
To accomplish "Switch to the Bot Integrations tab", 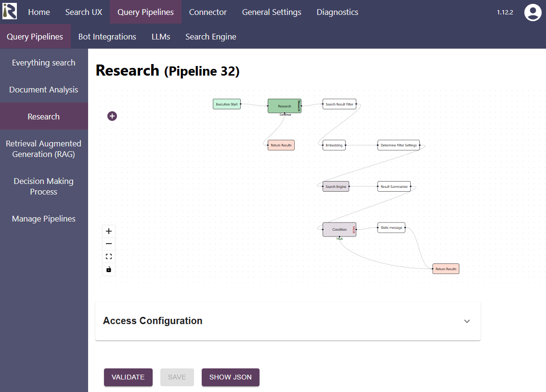I will [x=107, y=36].
